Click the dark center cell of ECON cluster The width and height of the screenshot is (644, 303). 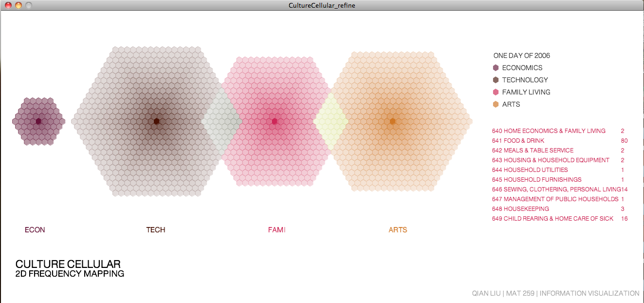tap(38, 121)
